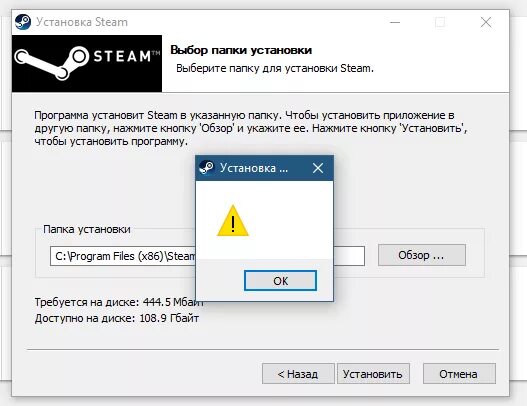527x406 pixels.
Task: Click the main window title Установка Steam
Action: pyautogui.click(x=82, y=22)
